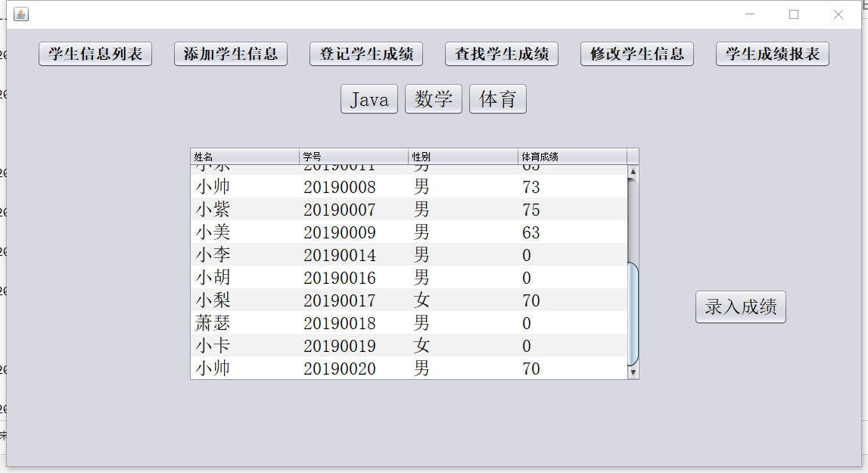Select student ID 20190008
This screenshot has width=868, height=473.
pos(339,187)
